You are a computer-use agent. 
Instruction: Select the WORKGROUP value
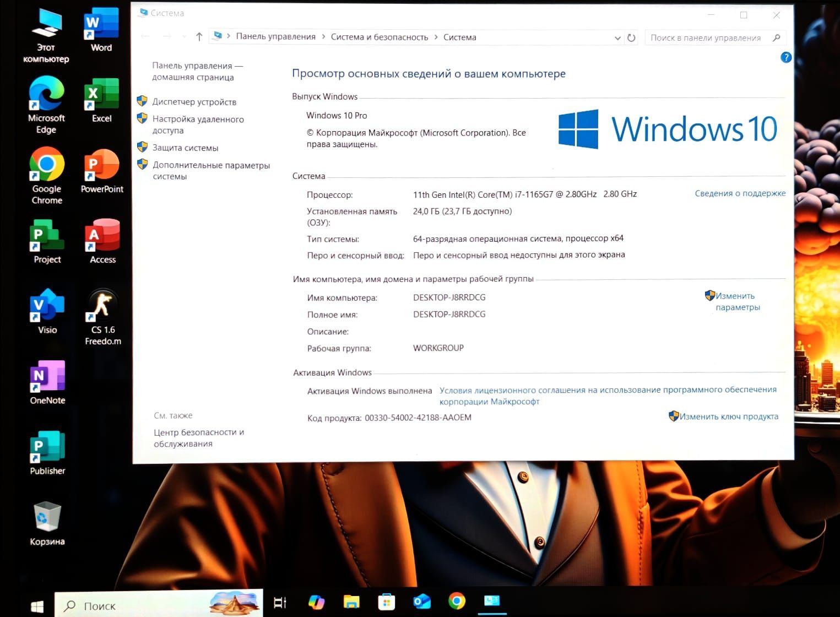(x=438, y=348)
